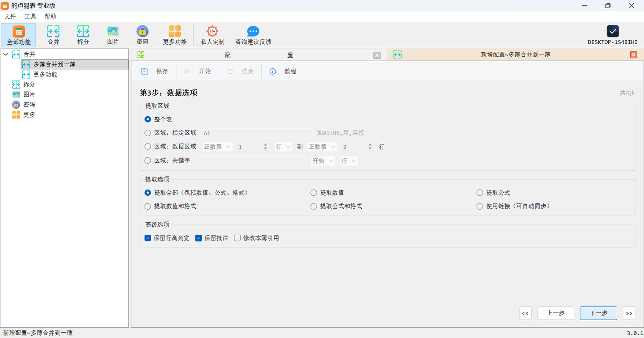Choose the 区域：关键字 radio option
Image resolution: width=644 pixels, height=338 pixels.
coord(148,161)
